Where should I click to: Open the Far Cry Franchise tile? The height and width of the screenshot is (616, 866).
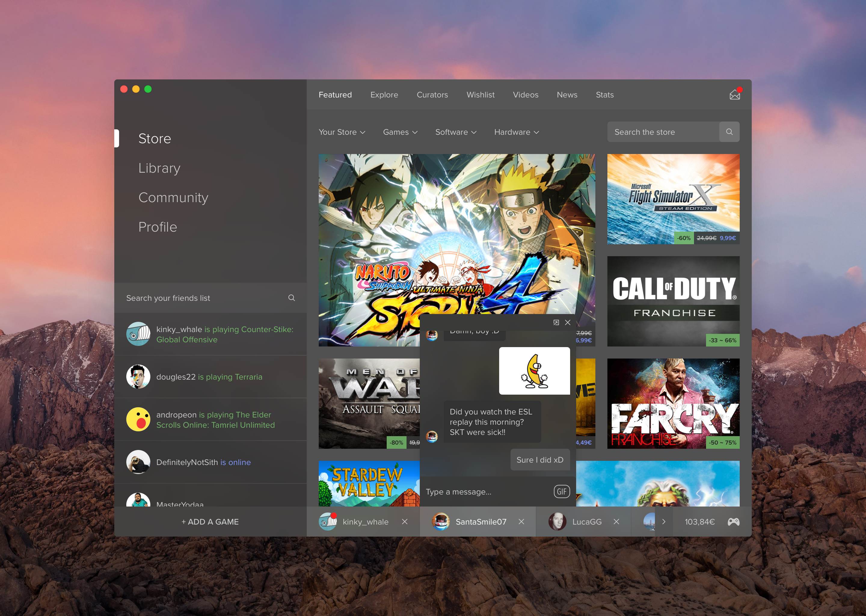pos(673,404)
